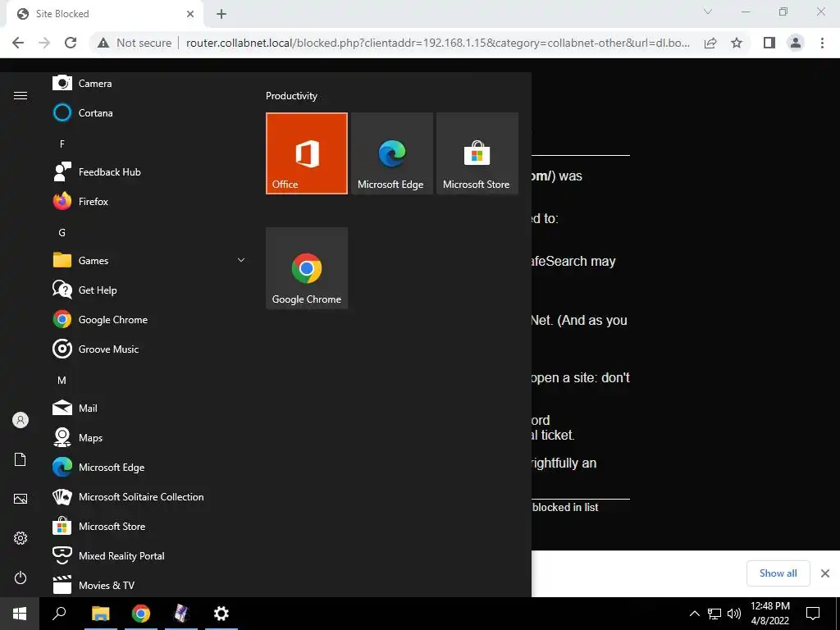
Task: Click the Office tile
Action: point(307,153)
